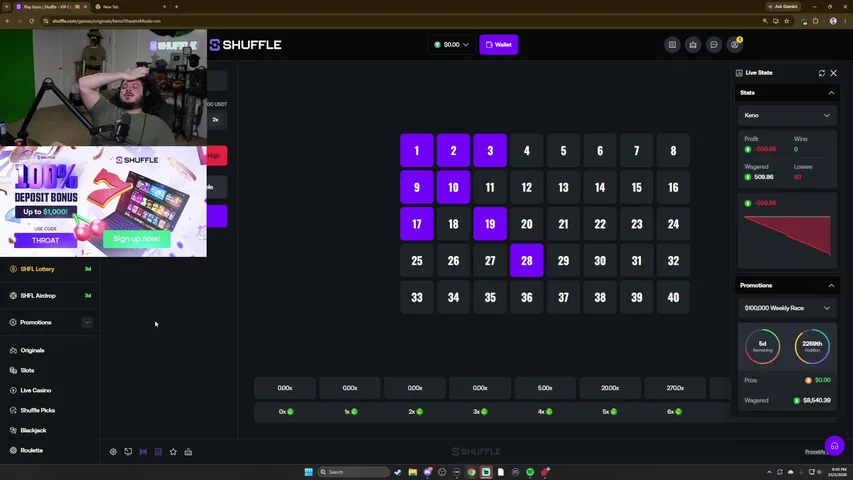The width and height of the screenshot is (853, 480).
Task: Click the taskbar Search box
Action: (354, 472)
